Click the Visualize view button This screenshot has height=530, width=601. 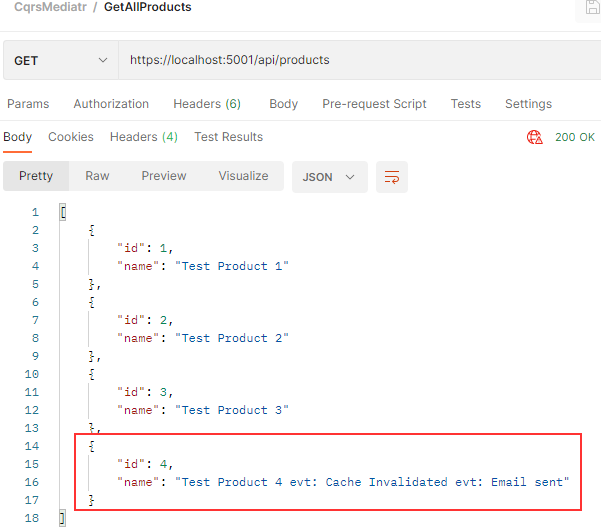point(243,176)
